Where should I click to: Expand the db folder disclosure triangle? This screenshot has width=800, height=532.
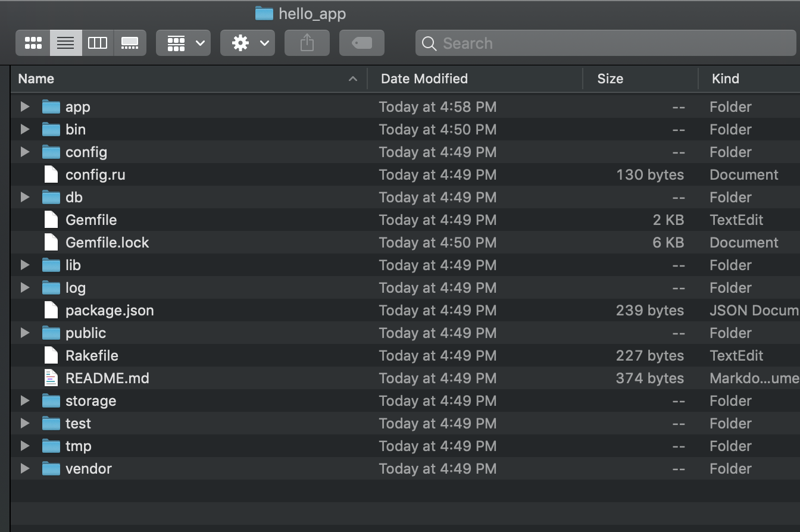25,197
